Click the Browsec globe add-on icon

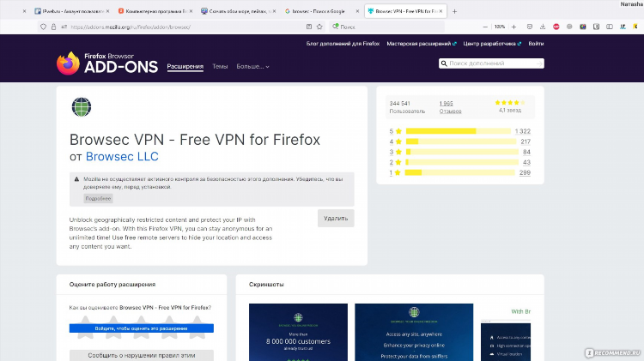[x=82, y=107]
